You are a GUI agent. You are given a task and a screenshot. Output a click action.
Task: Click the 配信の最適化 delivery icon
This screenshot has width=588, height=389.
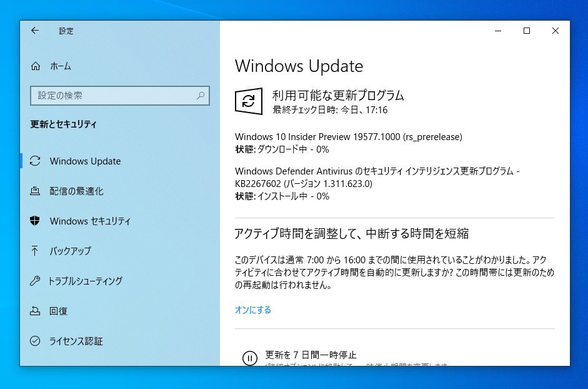point(35,191)
